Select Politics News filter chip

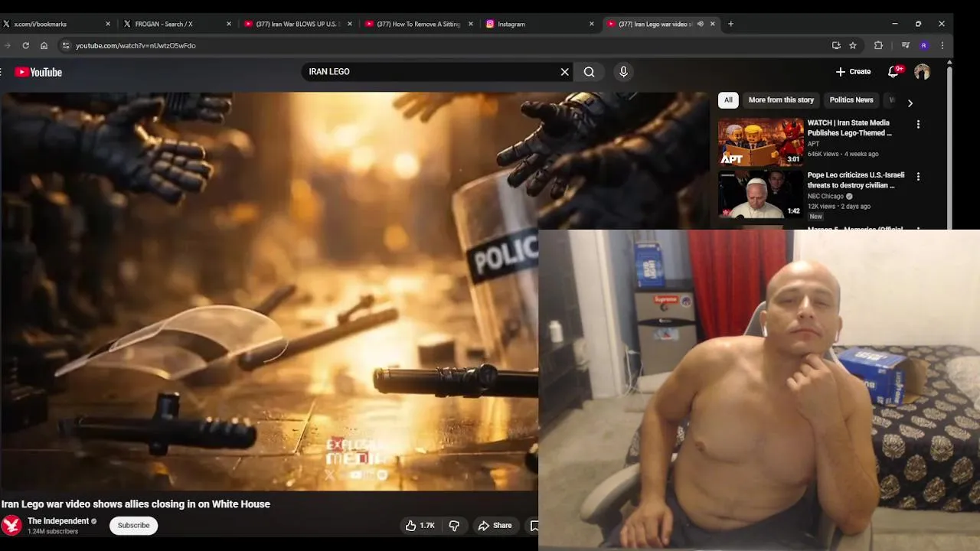[851, 100]
